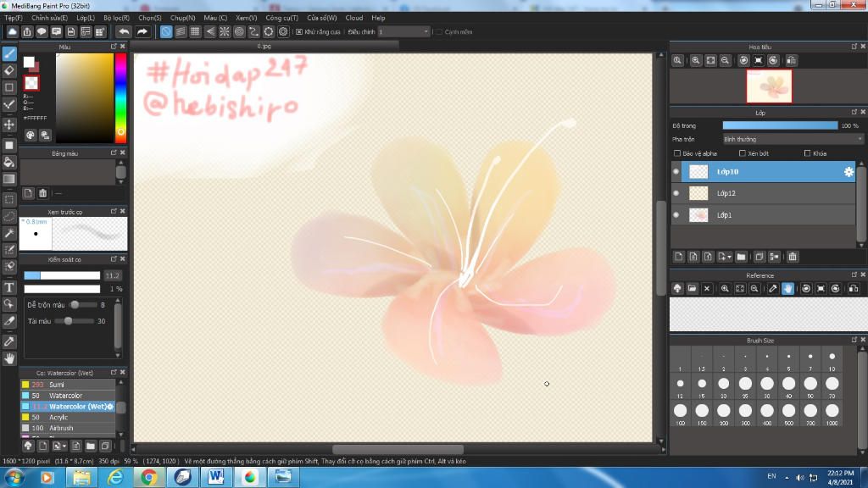Open Lớp10 layer settings gear
The width and height of the screenshot is (868, 488).
tap(849, 172)
